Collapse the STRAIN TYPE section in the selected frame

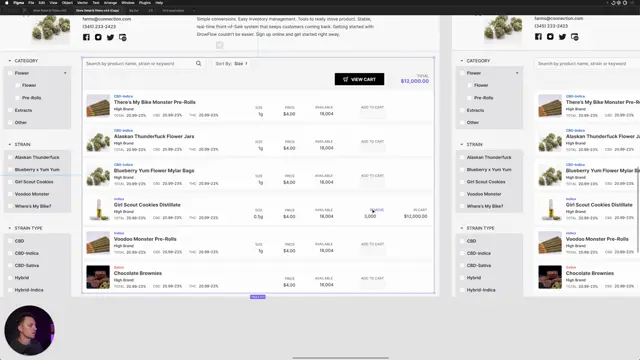coord(10,228)
